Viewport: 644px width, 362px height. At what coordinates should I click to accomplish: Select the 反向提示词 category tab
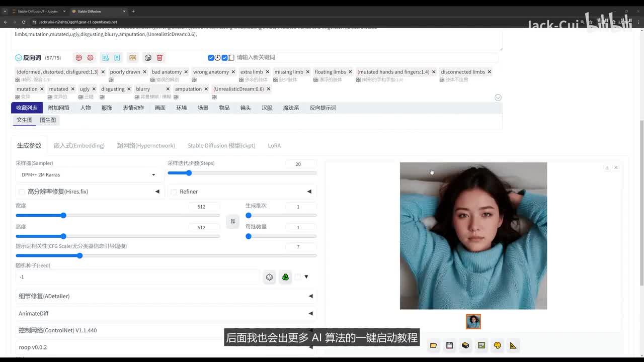pyautogui.click(x=323, y=108)
